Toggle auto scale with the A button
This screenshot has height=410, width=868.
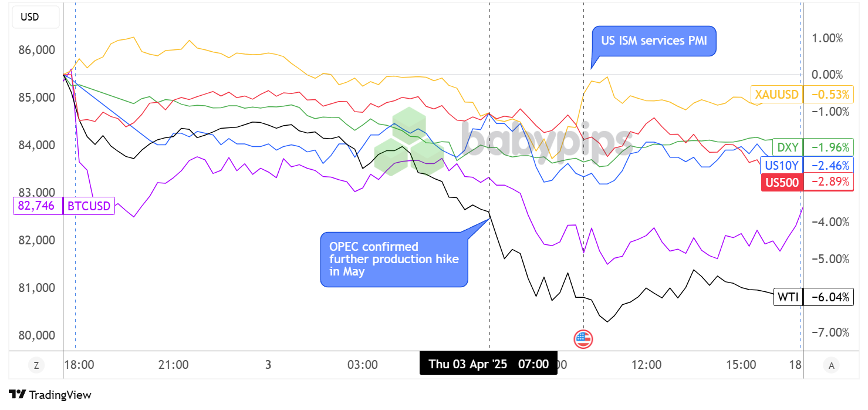pyautogui.click(x=831, y=365)
